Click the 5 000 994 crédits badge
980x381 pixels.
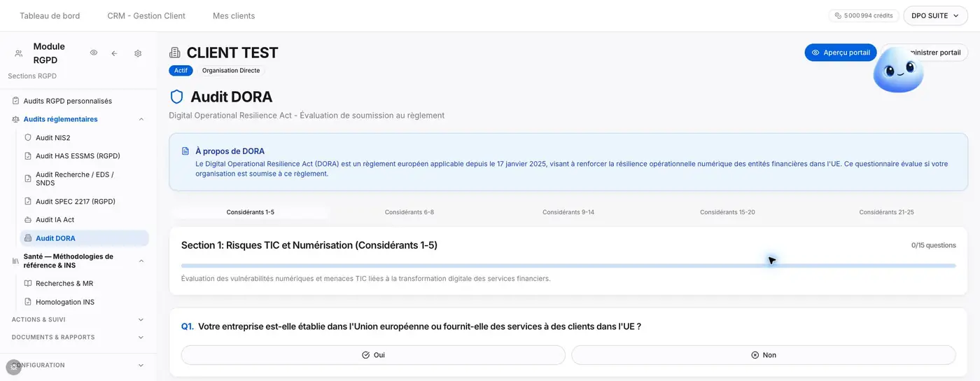pyautogui.click(x=864, y=15)
